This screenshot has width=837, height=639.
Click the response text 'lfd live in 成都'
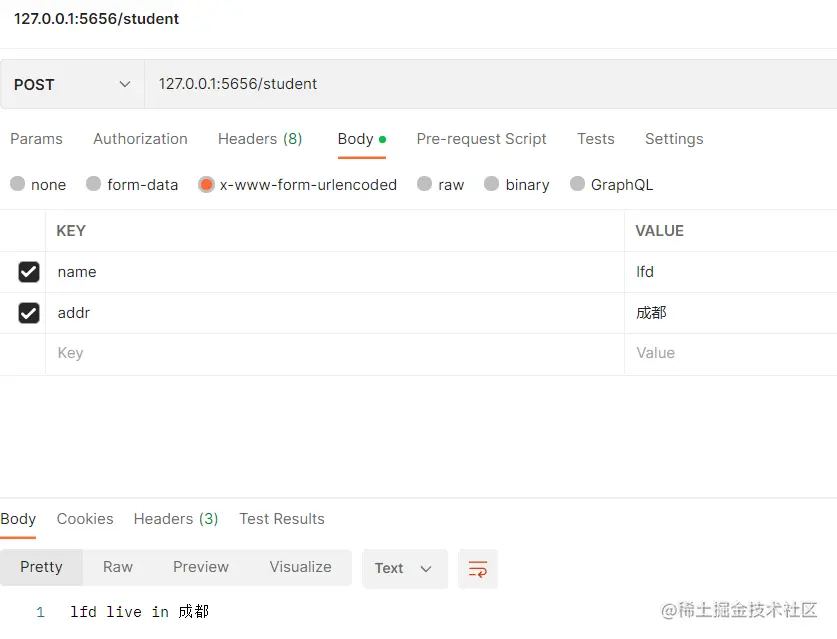139,612
